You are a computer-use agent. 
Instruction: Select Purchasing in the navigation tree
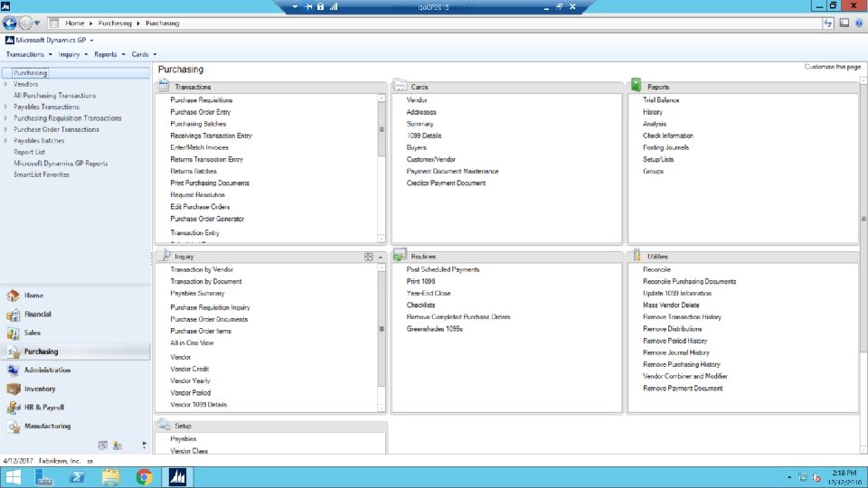(30, 73)
